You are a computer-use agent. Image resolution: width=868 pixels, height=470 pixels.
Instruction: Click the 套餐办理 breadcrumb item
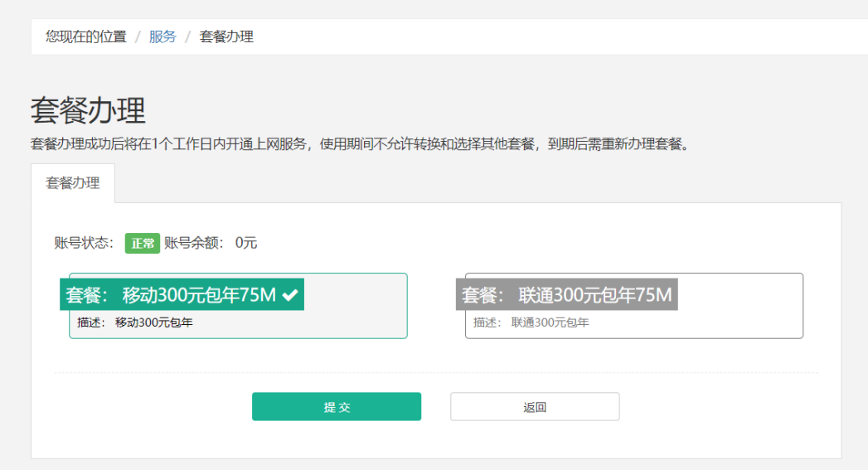(226, 36)
